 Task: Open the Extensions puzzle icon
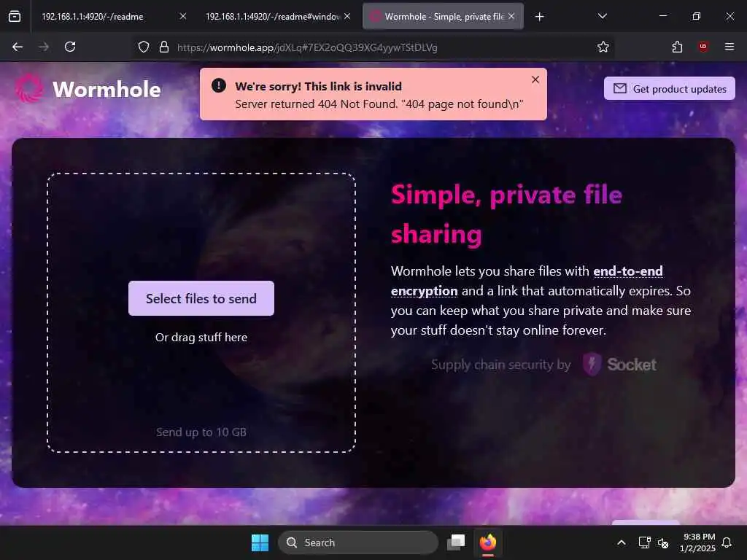tap(677, 47)
